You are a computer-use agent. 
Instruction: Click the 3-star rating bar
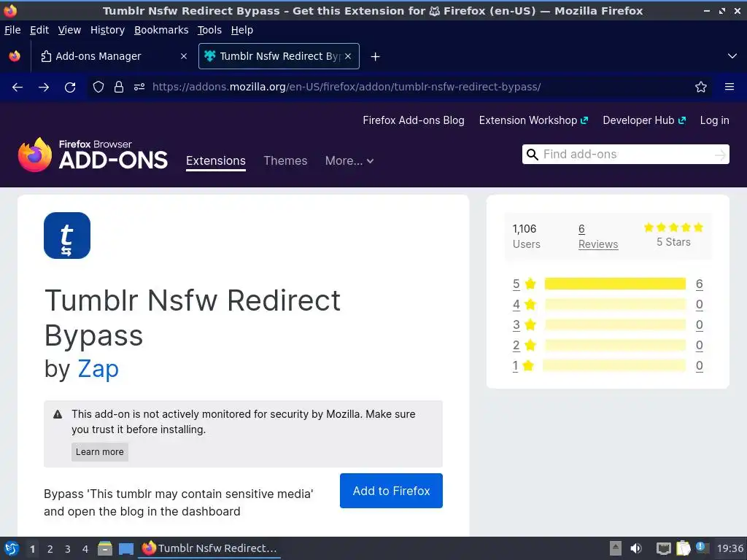tap(615, 325)
